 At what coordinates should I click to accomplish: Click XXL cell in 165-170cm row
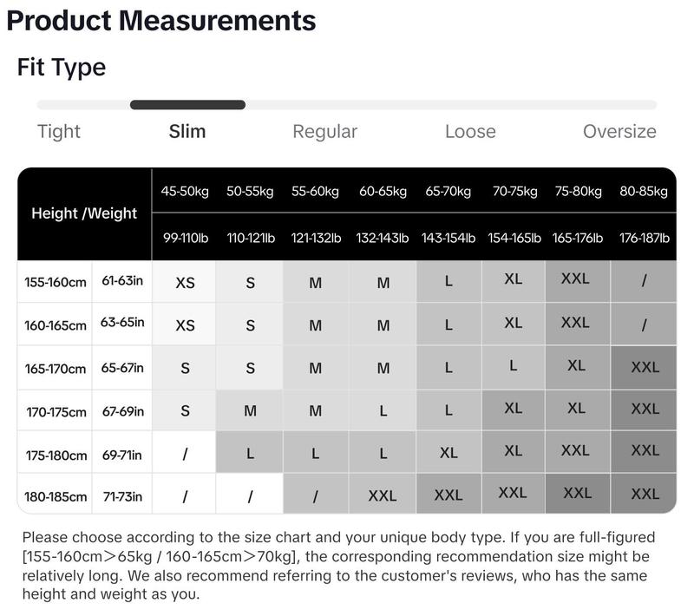(x=645, y=367)
